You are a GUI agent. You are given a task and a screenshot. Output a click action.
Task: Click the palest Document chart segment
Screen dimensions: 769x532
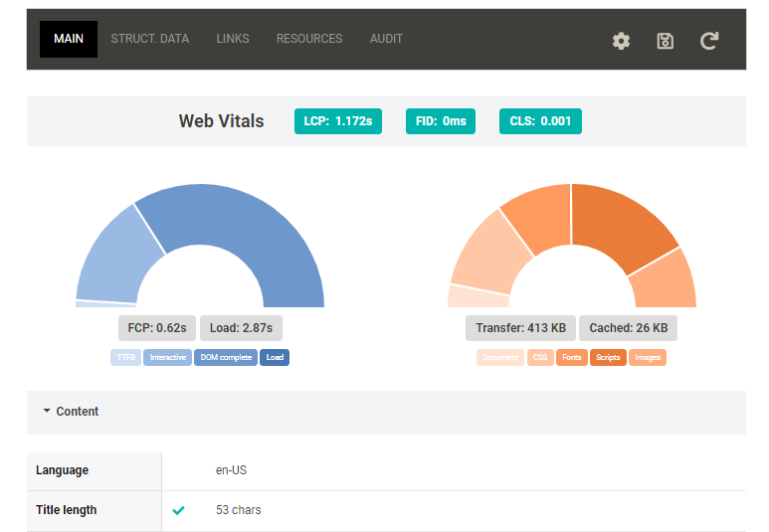coord(478,297)
